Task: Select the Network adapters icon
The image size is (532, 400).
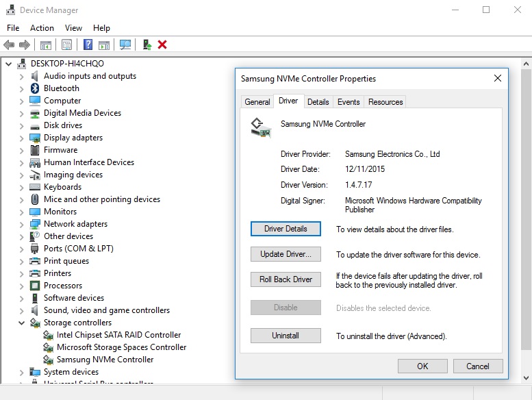Action: tap(35, 224)
